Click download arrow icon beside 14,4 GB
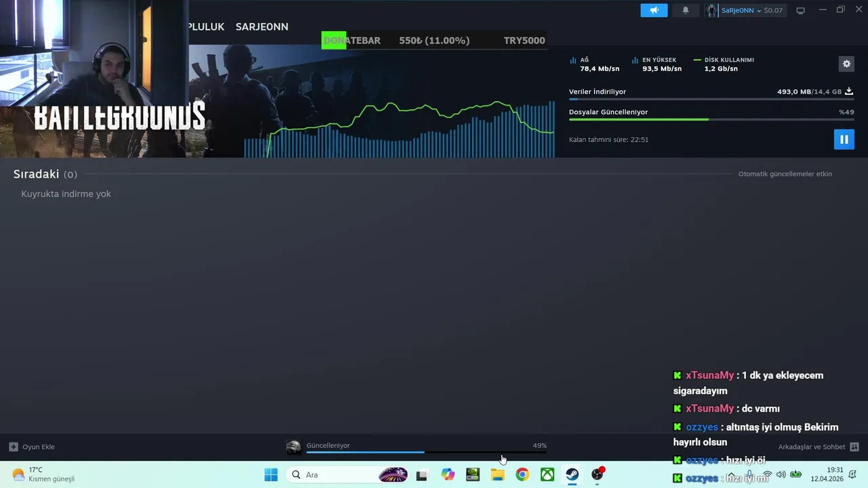Image resolution: width=868 pixels, height=488 pixels. 849,91
